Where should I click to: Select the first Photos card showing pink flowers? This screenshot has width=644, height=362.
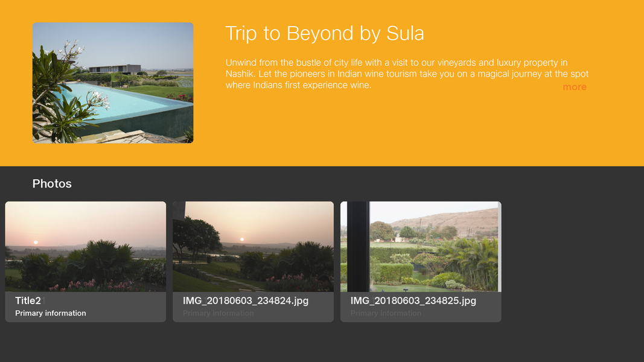[85, 247]
